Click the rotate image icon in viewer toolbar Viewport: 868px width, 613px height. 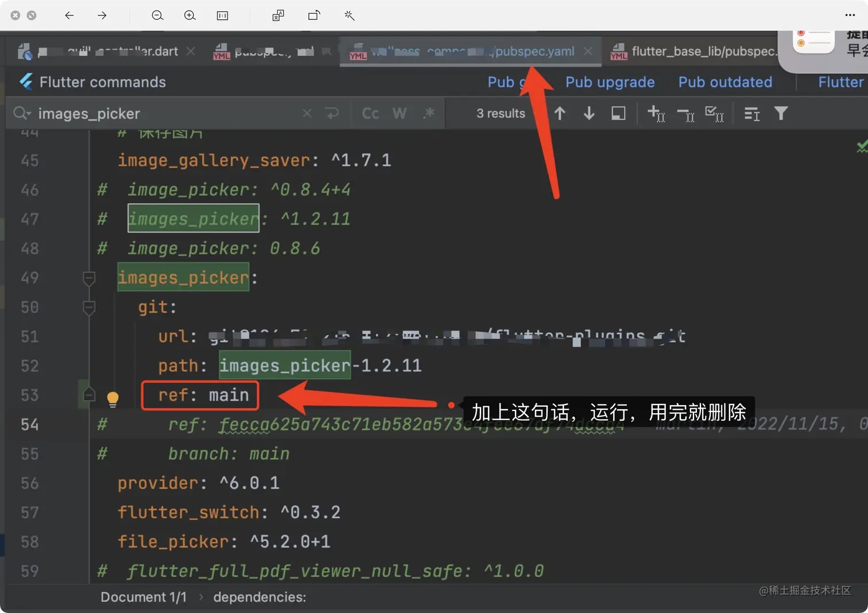tap(314, 15)
